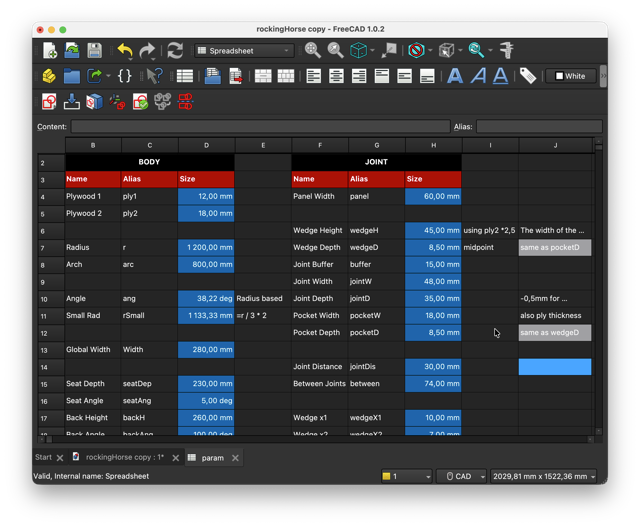Screen dimensions: 640x527
Task: Split the merged cell
Action: (x=286, y=76)
